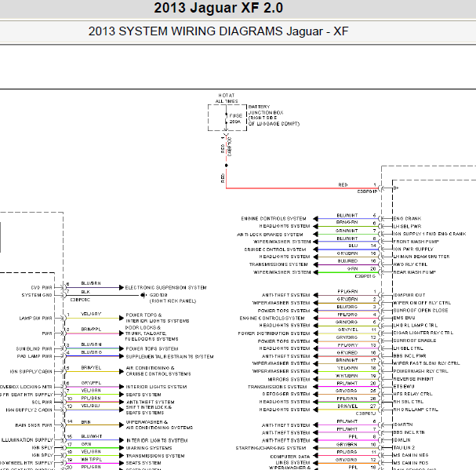The image size is (476, 470).
Task: Select the 'FUSE 250A' label
Action: click(235, 118)
